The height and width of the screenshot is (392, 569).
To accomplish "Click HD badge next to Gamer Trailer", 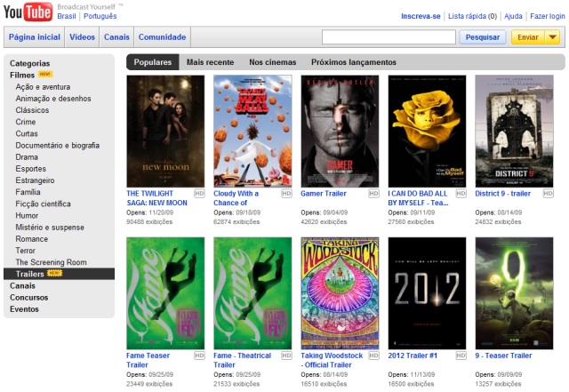I will pos(373,194).
